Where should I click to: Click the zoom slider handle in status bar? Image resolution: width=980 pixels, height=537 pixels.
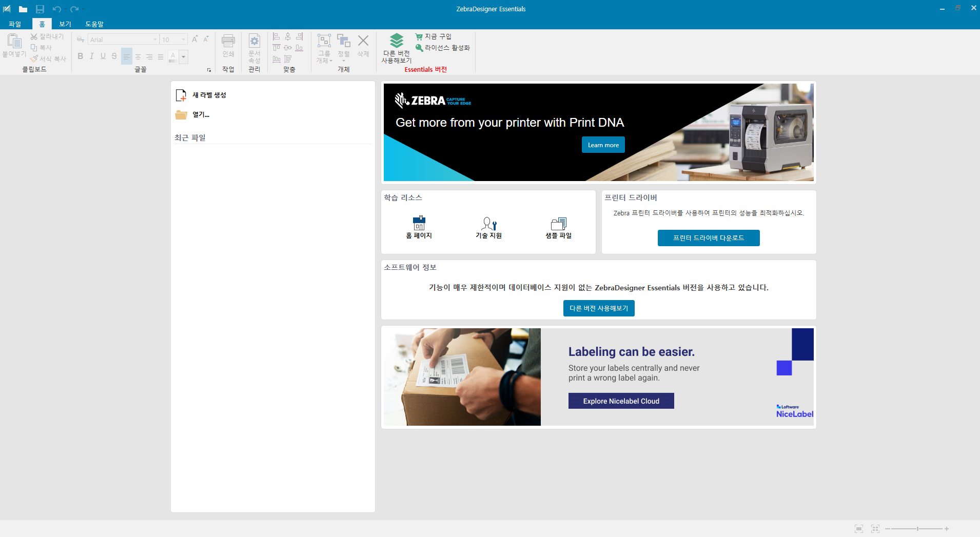917,528
